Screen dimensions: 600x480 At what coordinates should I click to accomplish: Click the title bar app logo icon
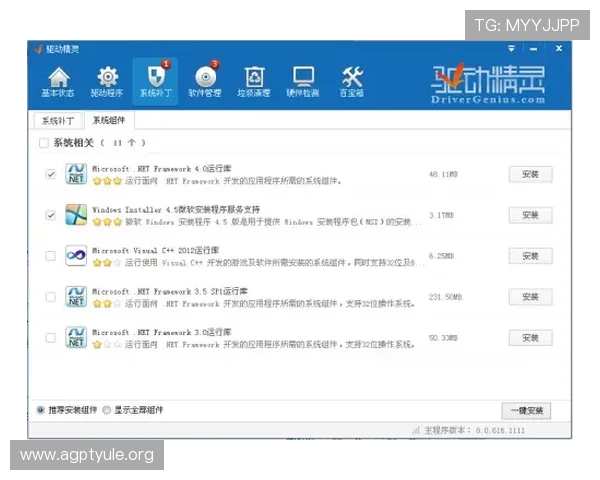tap(38, 49)
